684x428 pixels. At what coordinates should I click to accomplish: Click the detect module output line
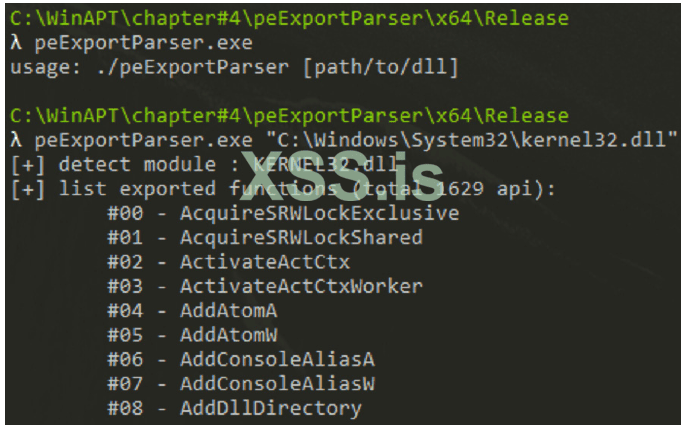tap(205, 164)
